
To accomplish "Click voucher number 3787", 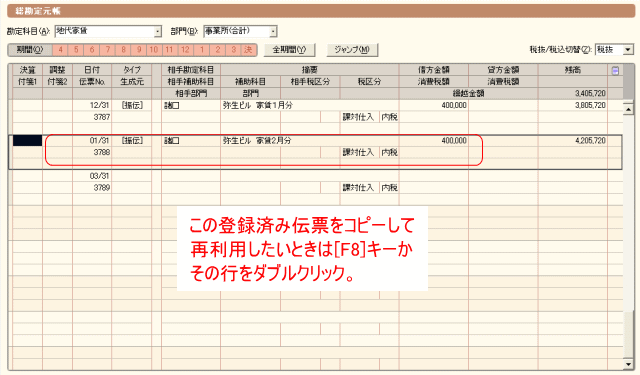I will click(102, 117).
